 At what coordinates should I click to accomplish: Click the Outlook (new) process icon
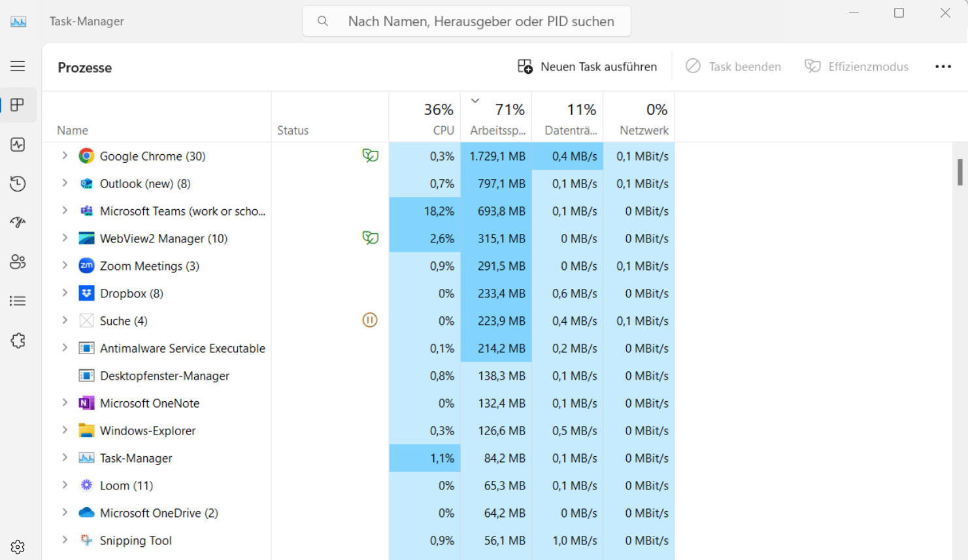pyautogui.click(x=86, y=184)
